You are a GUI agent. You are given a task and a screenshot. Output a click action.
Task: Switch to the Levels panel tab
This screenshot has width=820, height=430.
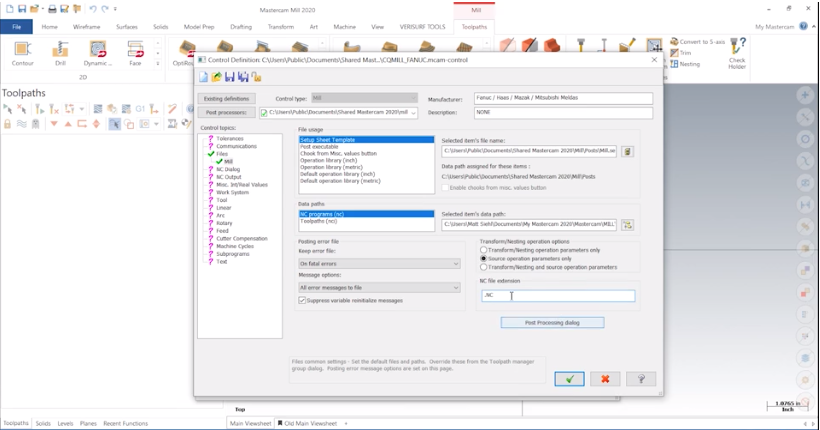tap(65, 424)
